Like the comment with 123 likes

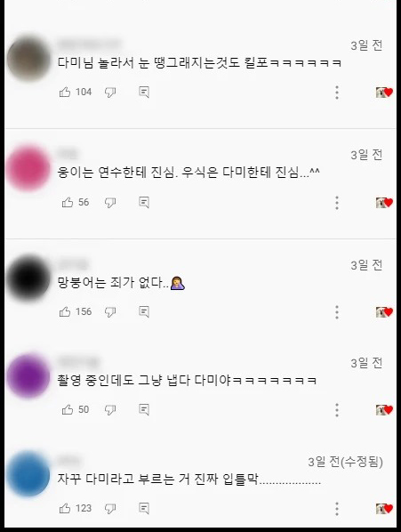(65, 508)
